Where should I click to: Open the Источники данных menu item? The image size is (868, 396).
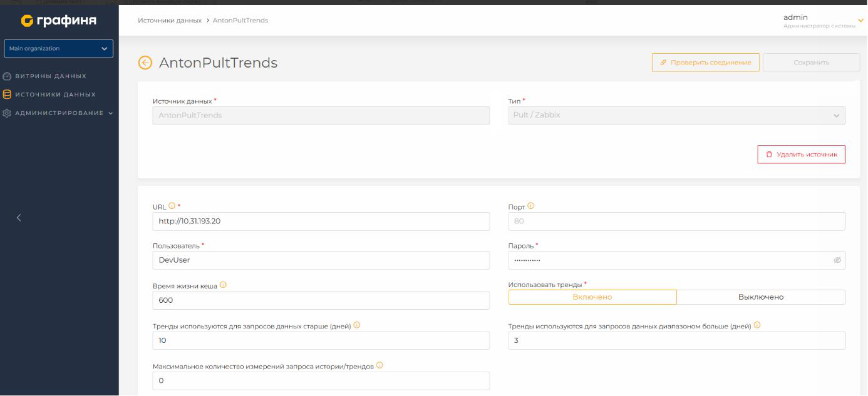(55, 94)
